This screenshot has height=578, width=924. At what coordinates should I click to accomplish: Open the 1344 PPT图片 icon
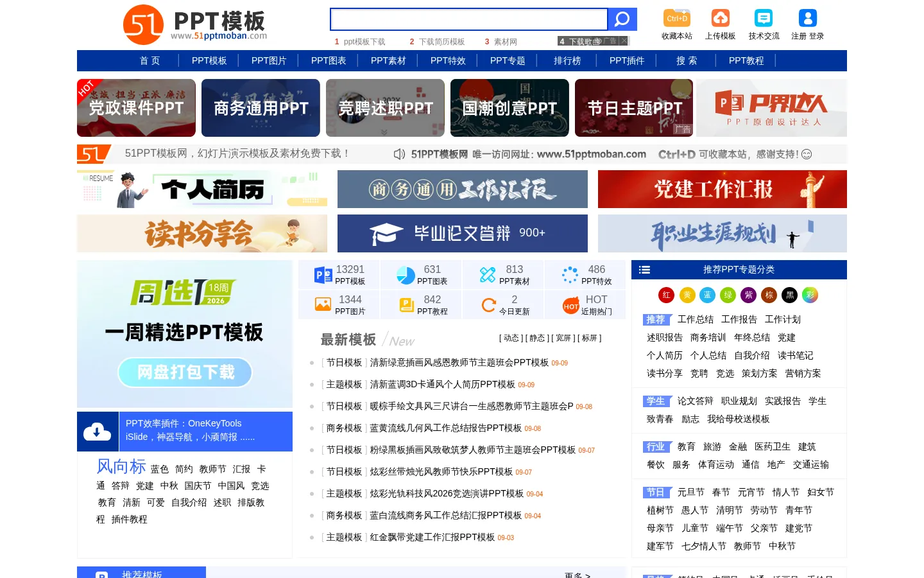323,305
